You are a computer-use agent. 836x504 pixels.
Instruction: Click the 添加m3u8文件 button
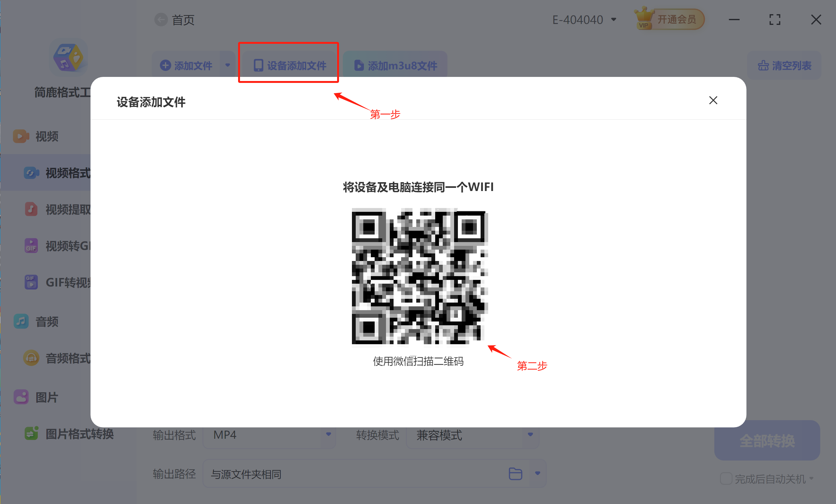click(x=395, y=65)
